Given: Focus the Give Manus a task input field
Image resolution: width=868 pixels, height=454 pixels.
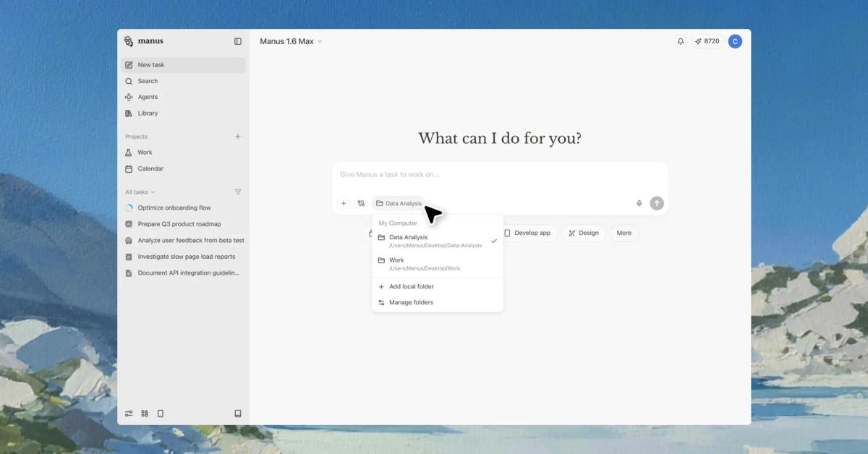Looking at the screenshot, I should (499, 174).
